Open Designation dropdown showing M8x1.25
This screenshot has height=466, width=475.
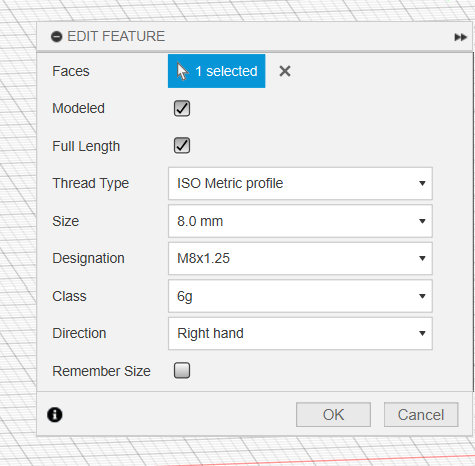coord(300,258)
